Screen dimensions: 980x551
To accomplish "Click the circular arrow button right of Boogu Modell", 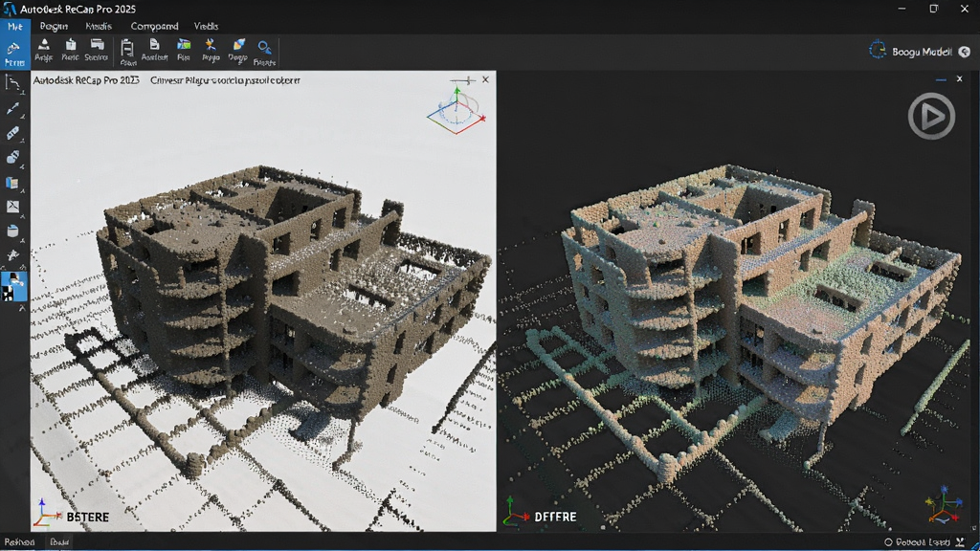I will click(965, 52).
